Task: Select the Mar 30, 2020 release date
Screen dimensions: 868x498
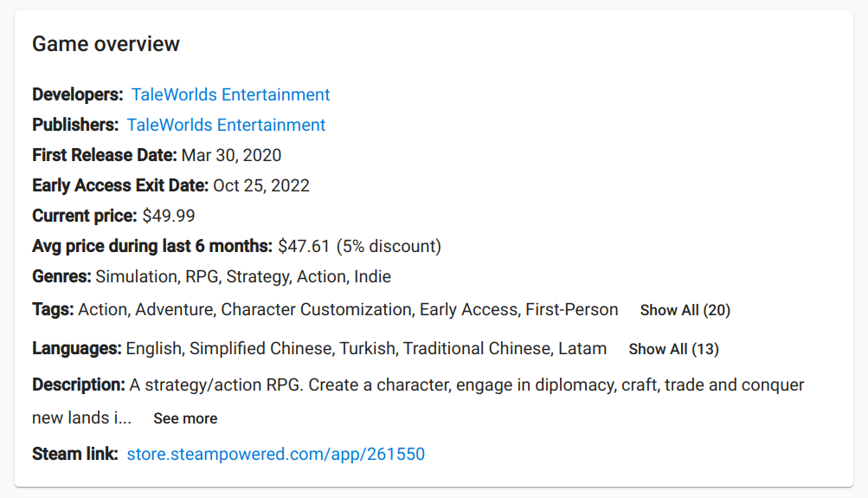Action: pos(231,155)
